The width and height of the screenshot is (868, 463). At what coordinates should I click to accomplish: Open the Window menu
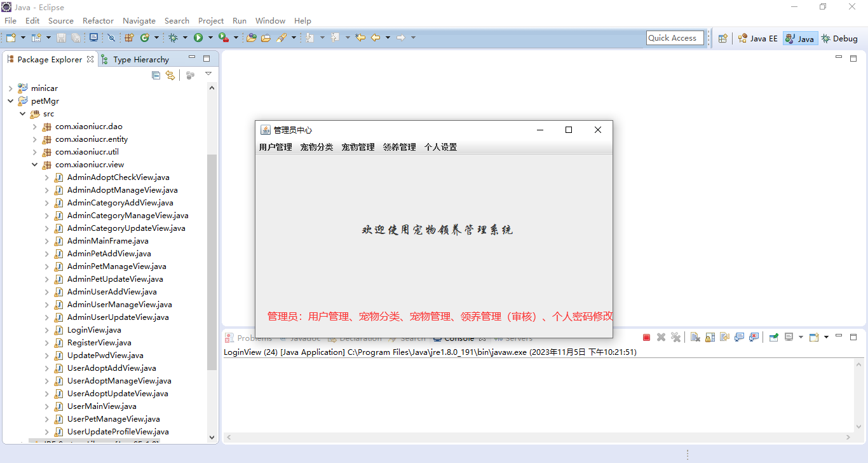pyautogui.click(x=270, y=20)
